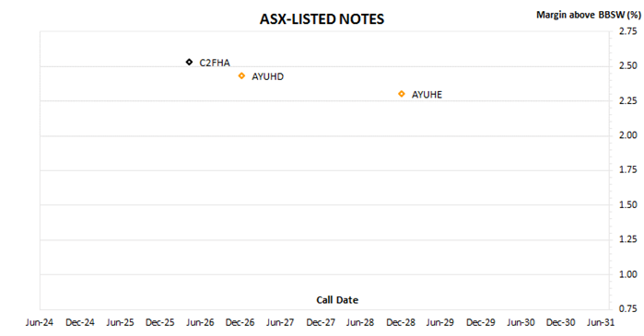Click the 0.75 y-axis value
This screenshot has height=336, width=644.
(x=628, y=308)
